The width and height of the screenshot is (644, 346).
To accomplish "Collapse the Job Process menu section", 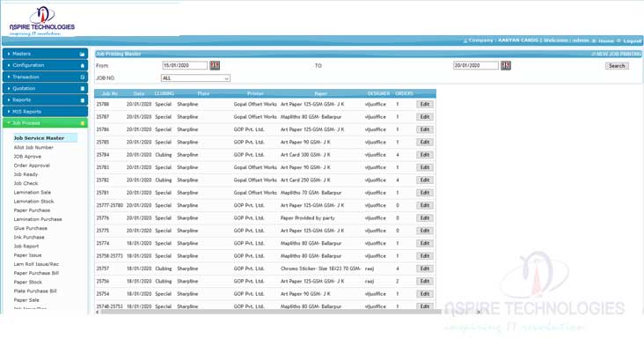I will coord(45,123).
